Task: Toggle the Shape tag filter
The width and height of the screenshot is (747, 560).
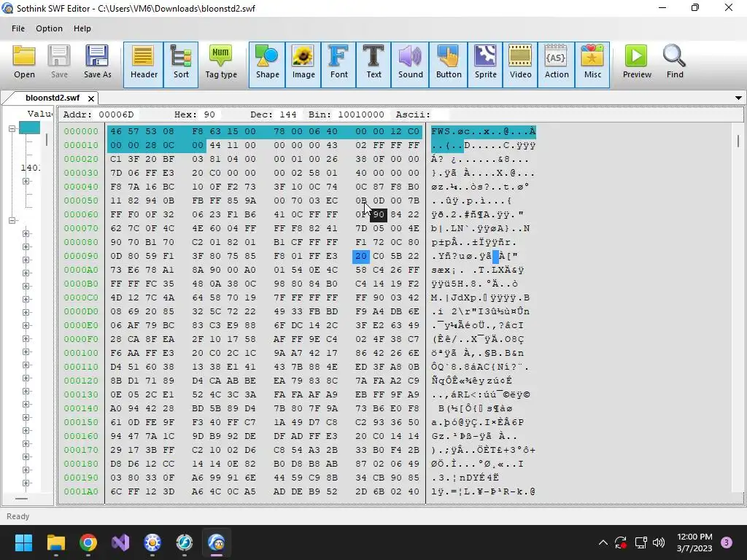Action: pyautogui.click(x=267, y=65)
